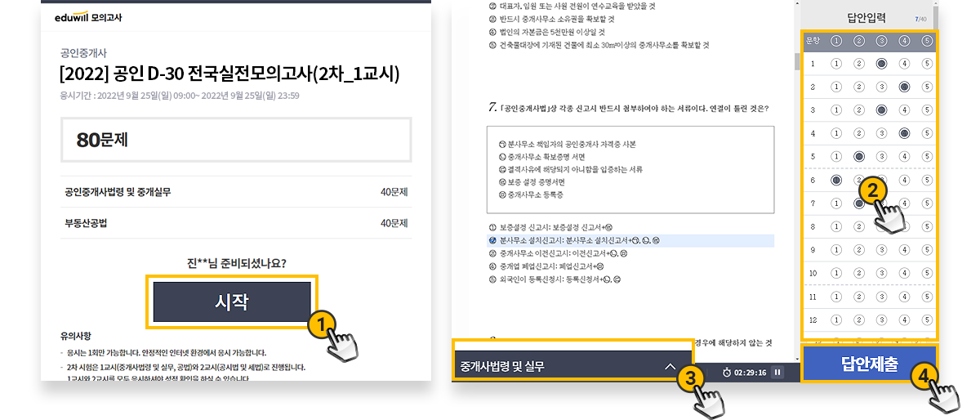The width and height of the screenshot is (980, 420).
Task: Submit answers with the 답안제출 button
Action: tap(868, 364)
